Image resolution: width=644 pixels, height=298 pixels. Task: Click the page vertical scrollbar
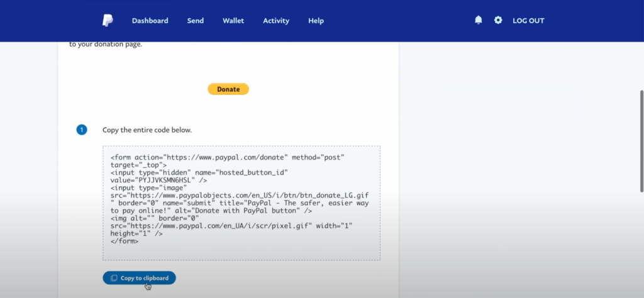click(x=641, y=141)
